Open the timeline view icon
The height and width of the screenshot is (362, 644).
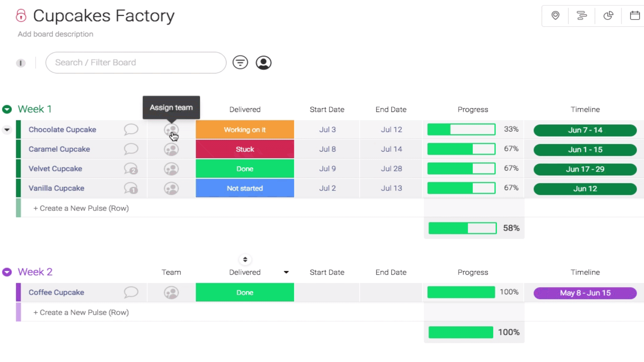pos(582,15)
